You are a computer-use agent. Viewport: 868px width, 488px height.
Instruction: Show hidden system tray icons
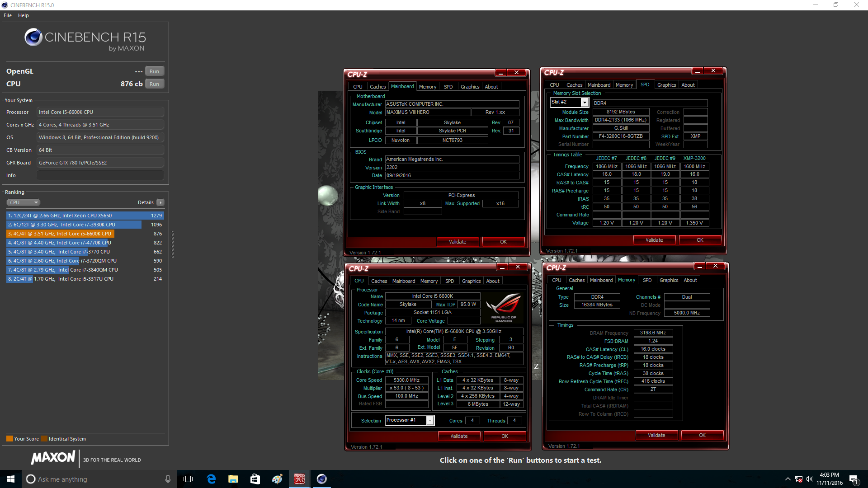point(788,479)
